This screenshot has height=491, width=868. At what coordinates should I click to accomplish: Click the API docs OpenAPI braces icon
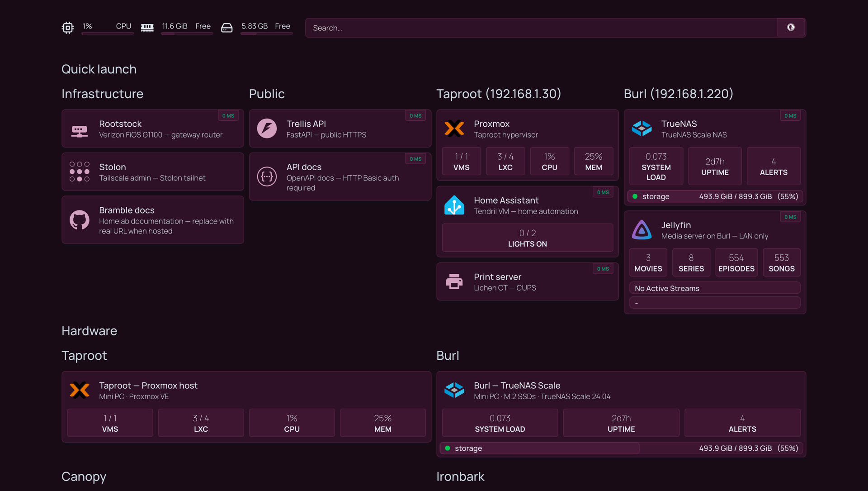point(267,177)
